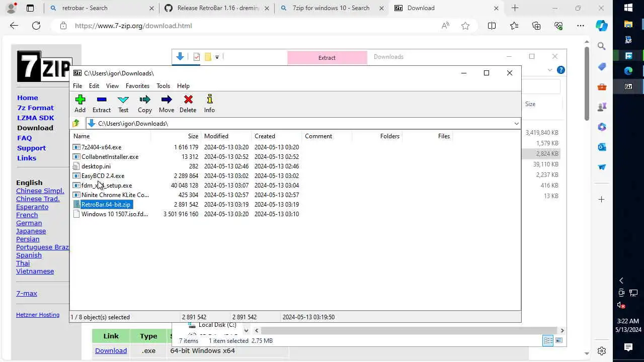The width and height of the screenshot is (644, 362).
Task: Open the Edge Favorites list
Action: (x=514, y=26)
